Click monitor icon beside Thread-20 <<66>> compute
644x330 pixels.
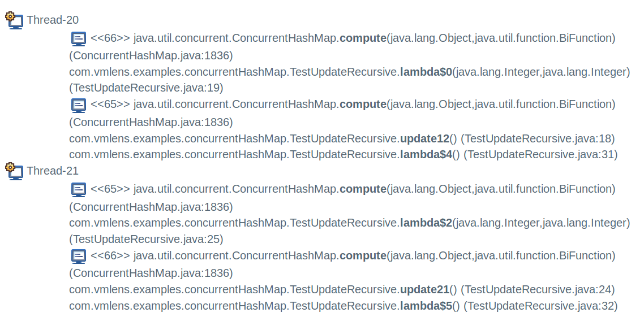(x=79, y=38)
